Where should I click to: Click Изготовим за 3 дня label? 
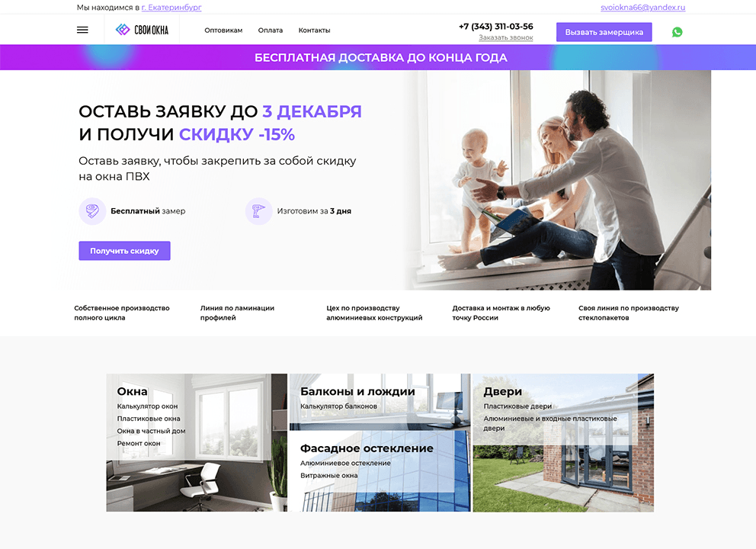tap(314, 210)
